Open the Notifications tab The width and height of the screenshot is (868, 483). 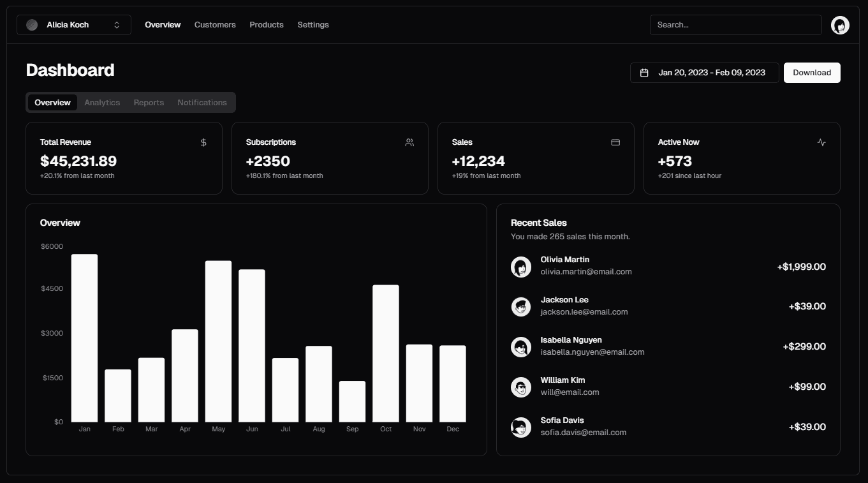[x=202, y=103]
